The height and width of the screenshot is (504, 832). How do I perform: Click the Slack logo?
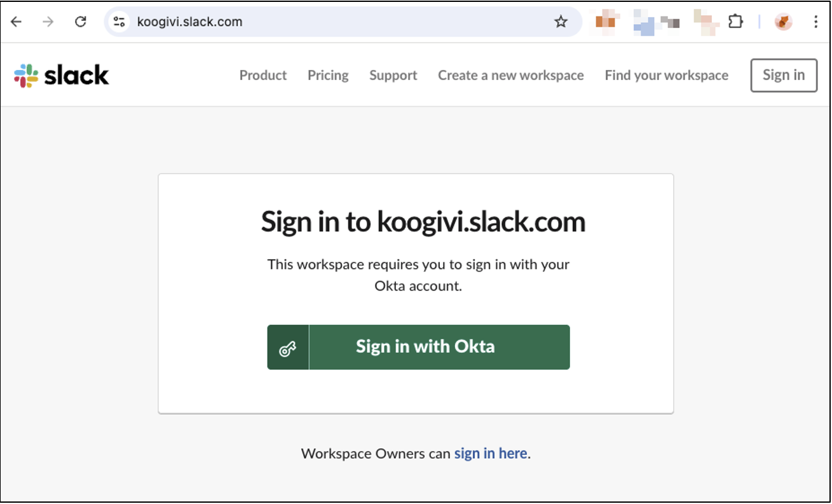(x=60, y=75)
